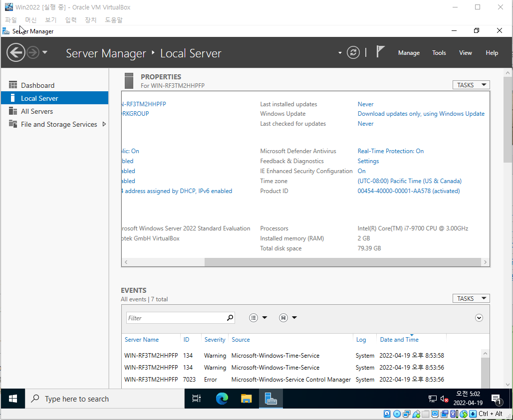Click the Dashboard grid icon
This screenshot has height=420, width=513.
tap(13, 85)
